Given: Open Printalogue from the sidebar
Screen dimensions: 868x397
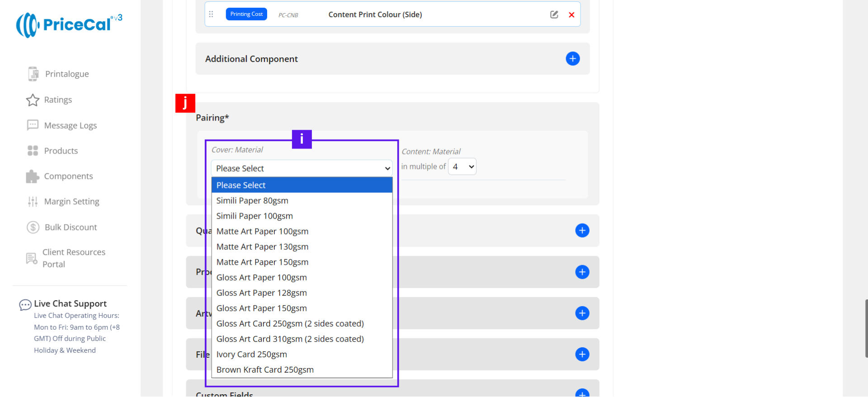Looking at the screenshot, I should coord(66,74).
